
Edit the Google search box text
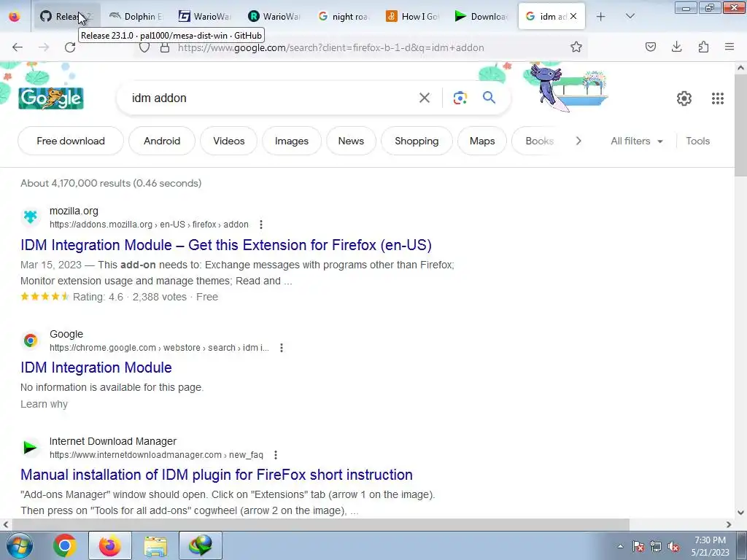[271, 98]
